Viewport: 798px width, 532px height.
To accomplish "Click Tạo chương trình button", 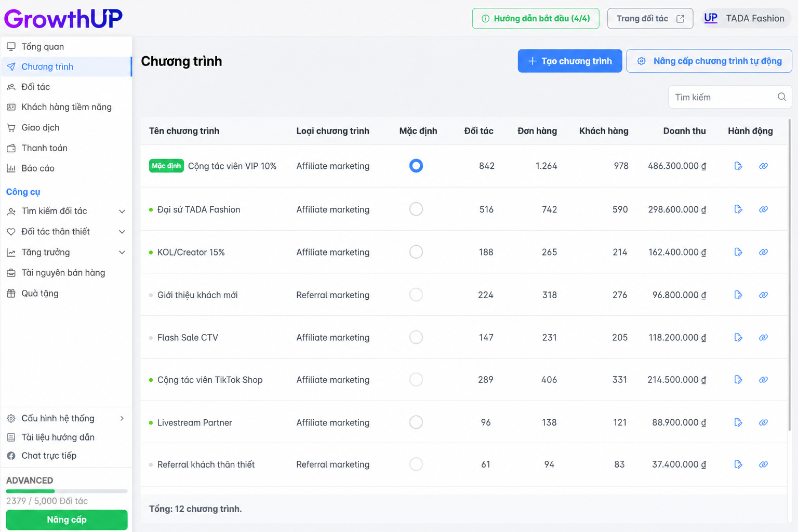I will tap(570, 61).
